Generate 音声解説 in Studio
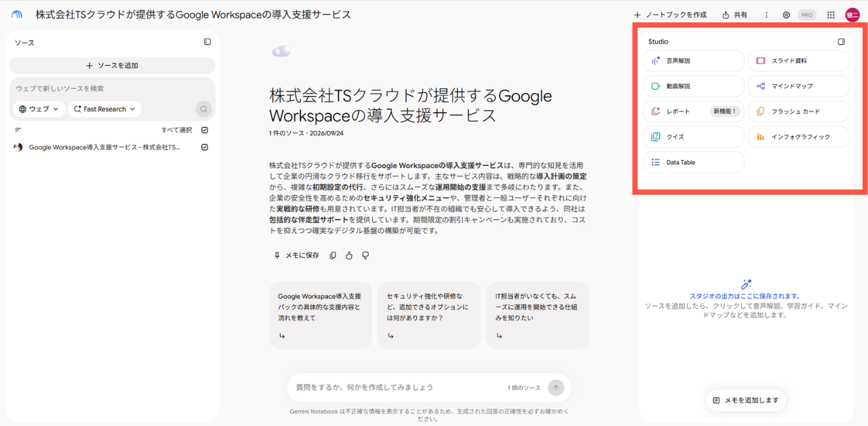The image size is (868, 426). [694, 61]
